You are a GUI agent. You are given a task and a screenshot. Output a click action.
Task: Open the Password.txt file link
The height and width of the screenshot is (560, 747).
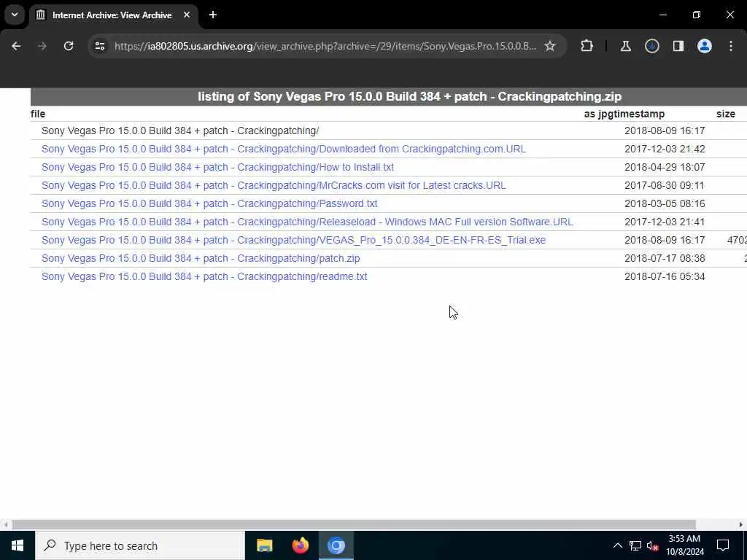coord(209,203)
